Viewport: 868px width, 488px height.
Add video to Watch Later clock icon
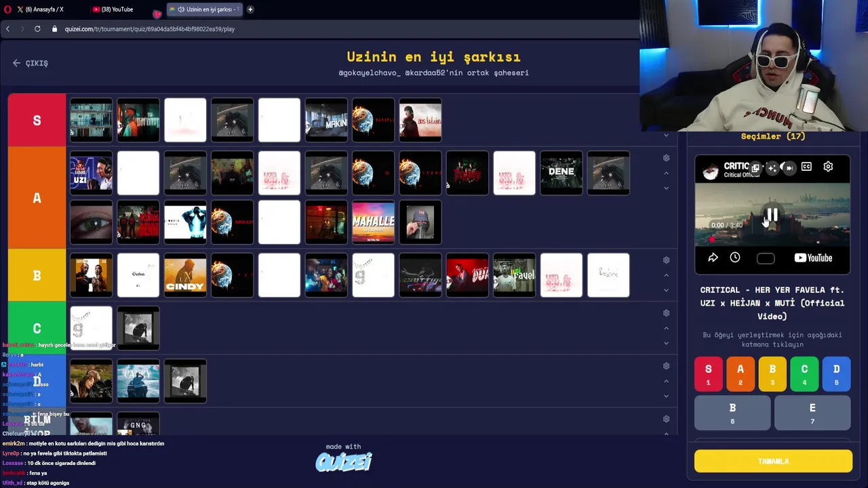(735, 258)
